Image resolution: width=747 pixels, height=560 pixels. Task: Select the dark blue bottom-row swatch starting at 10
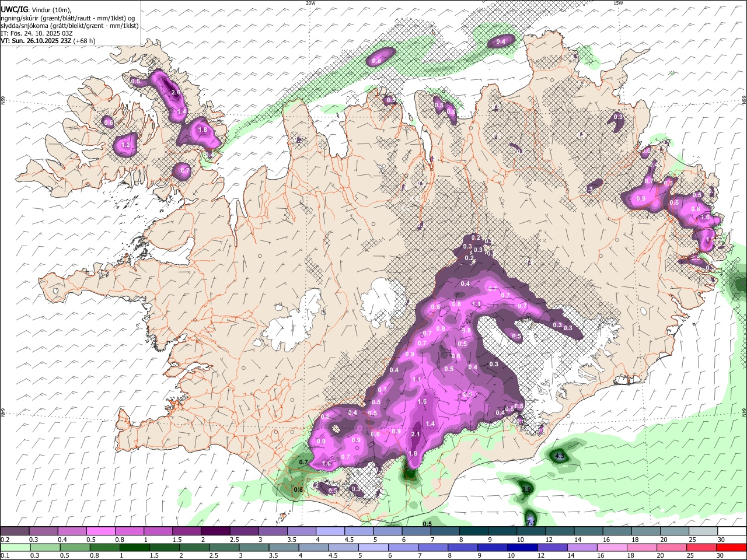[x=522, y=547]
